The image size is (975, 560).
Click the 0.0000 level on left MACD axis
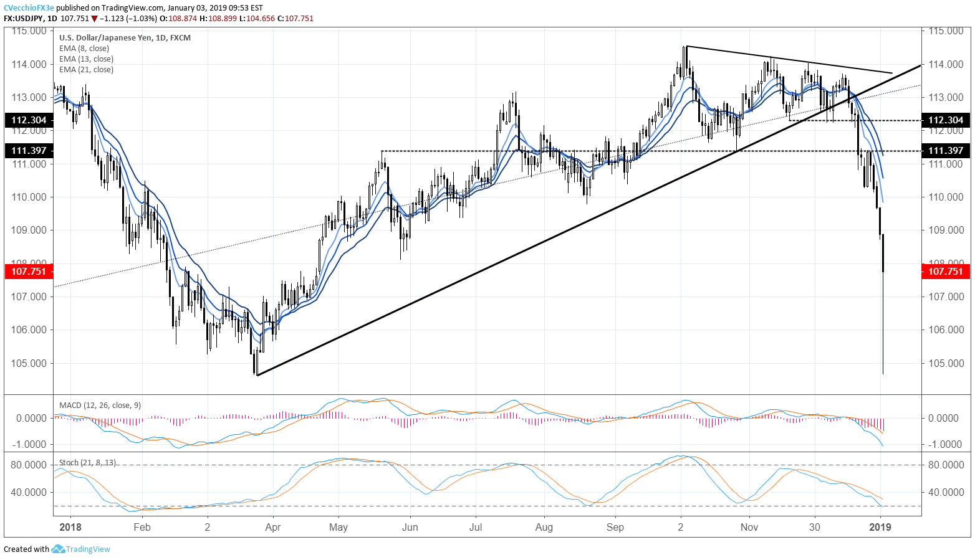[31, 418]
